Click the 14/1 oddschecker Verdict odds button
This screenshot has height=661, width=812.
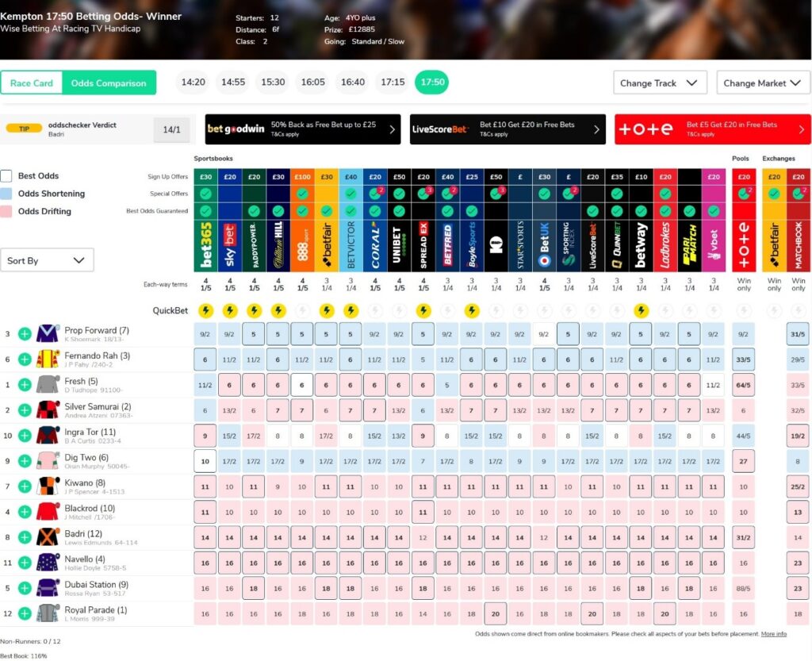(x=172, y=129)
